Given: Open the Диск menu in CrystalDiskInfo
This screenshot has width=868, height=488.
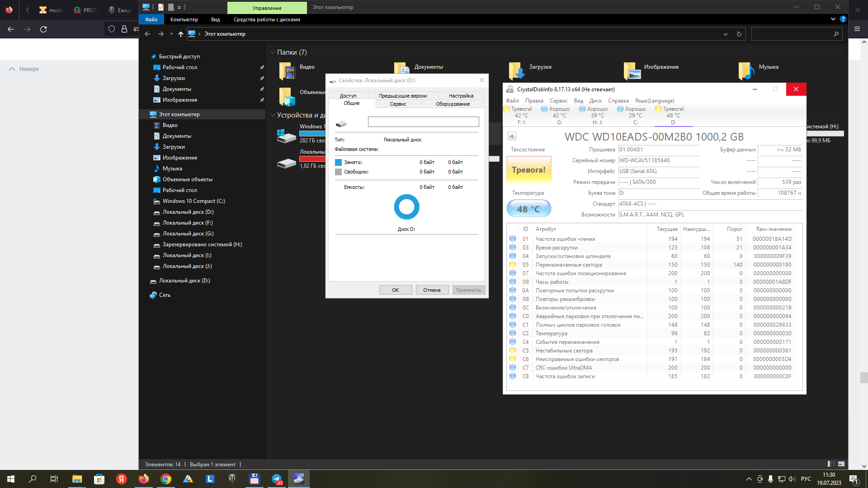Looking at the screenshot, I should [x=595, y=101].
